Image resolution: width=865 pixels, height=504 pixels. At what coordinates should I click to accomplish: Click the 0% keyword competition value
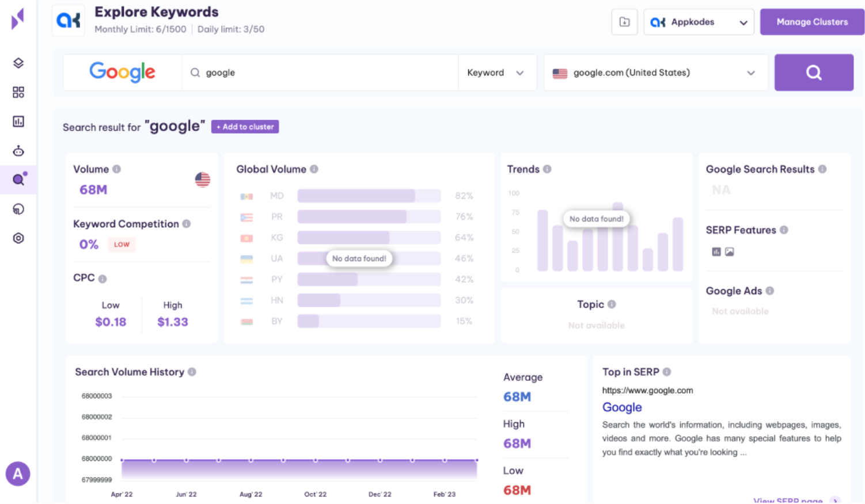click(89, 245)
